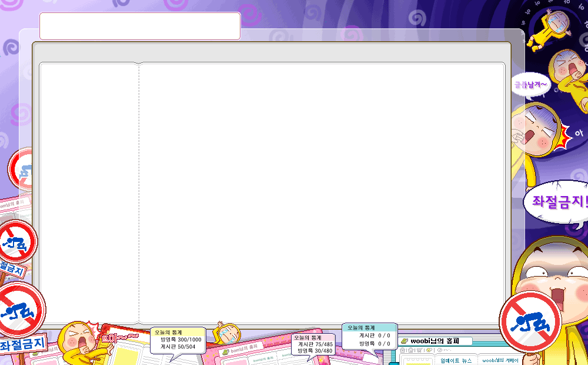Click the 글좀남겨~ speech bubble

point(530,85)
